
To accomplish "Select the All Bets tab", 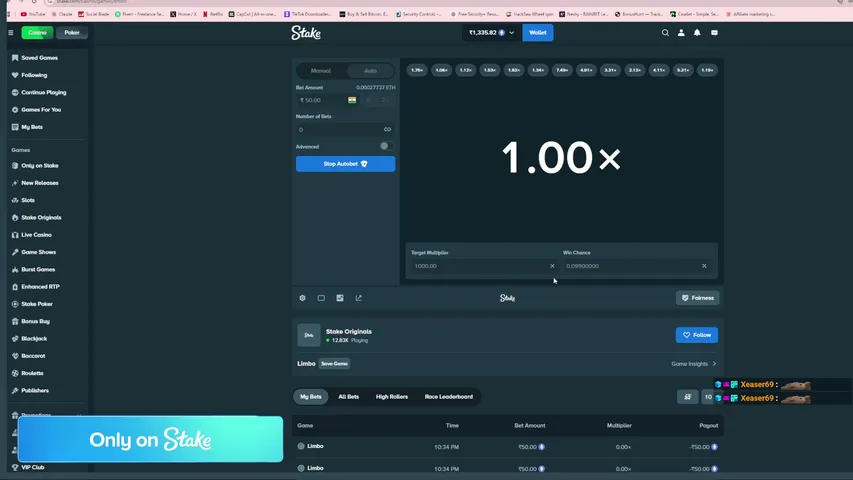I will tap(349, 397).
